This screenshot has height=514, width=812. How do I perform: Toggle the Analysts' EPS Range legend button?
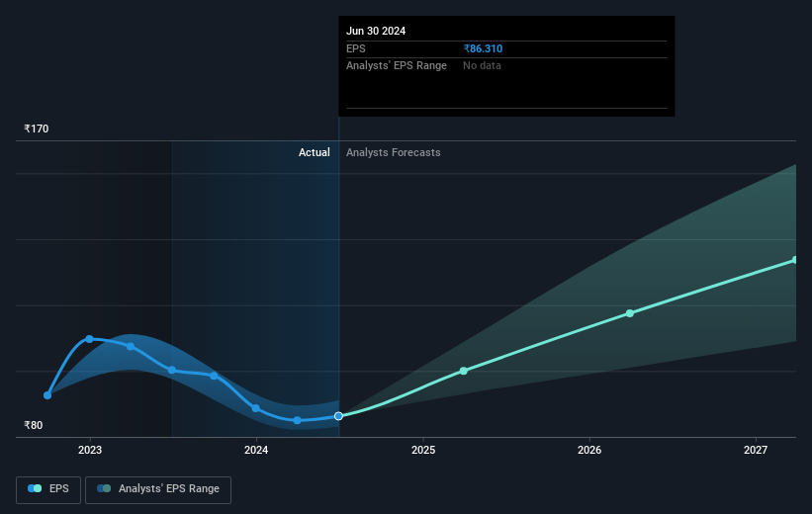point(158,489)
